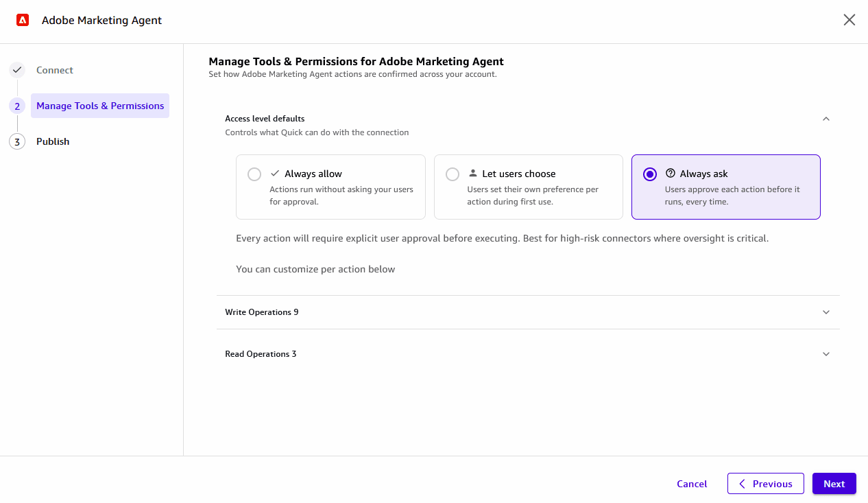Select the Always allow radio button

(254, 174)
